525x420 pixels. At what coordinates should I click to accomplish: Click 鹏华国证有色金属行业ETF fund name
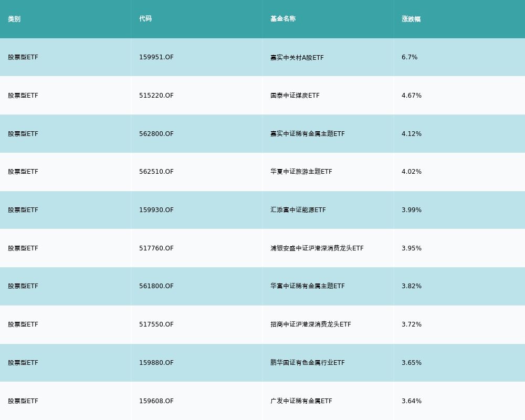(x=308, y=363)
